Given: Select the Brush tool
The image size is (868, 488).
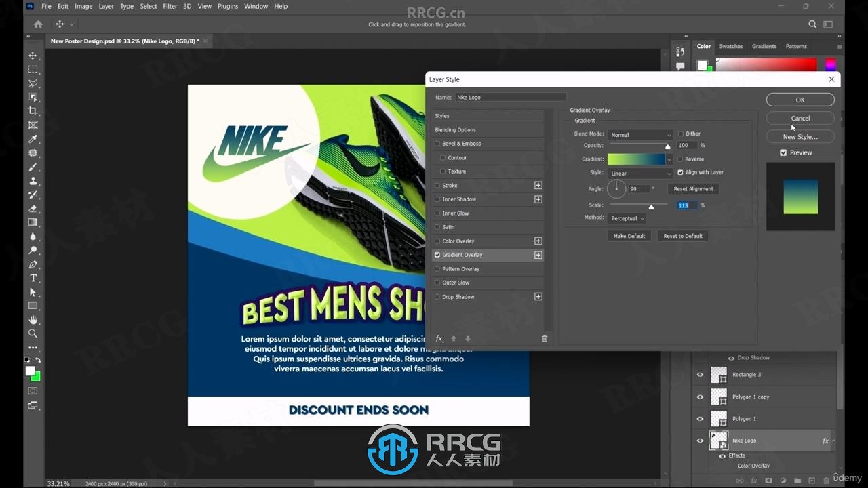Looking at the screenshot, I should point(33,167).
